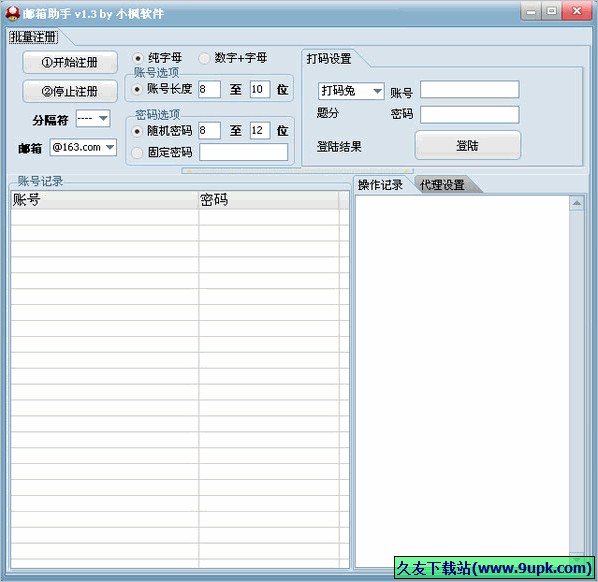Select the 打码设置 tab

329,59
